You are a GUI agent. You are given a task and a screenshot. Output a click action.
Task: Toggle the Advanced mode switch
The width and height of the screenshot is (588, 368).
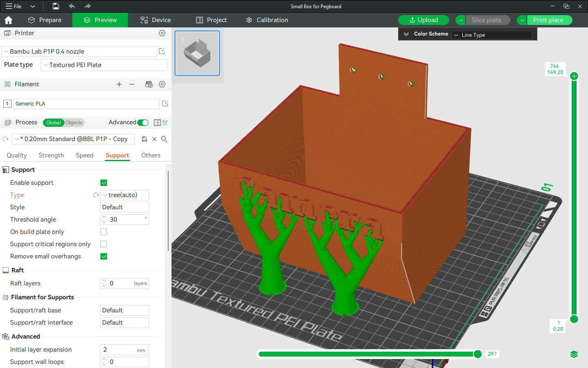click(x=143, y=123)
